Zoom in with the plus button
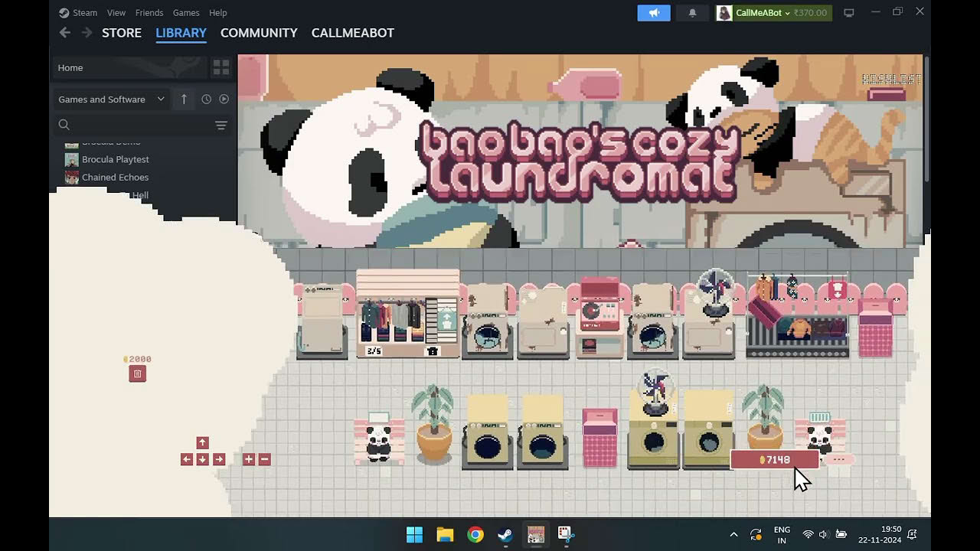Viewport: 980px width, 551px height. (x=249, y=459)
